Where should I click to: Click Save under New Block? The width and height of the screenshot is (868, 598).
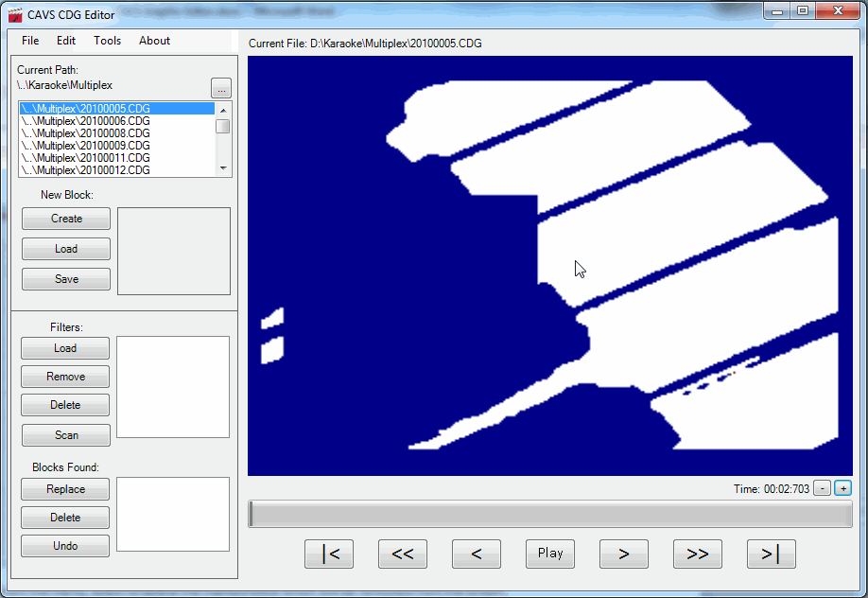[x=66, y=279]
